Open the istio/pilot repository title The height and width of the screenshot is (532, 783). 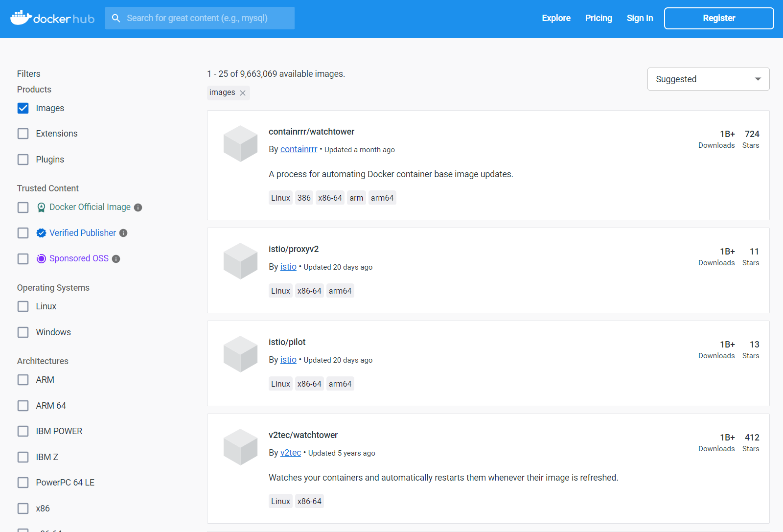pos(287,342)
